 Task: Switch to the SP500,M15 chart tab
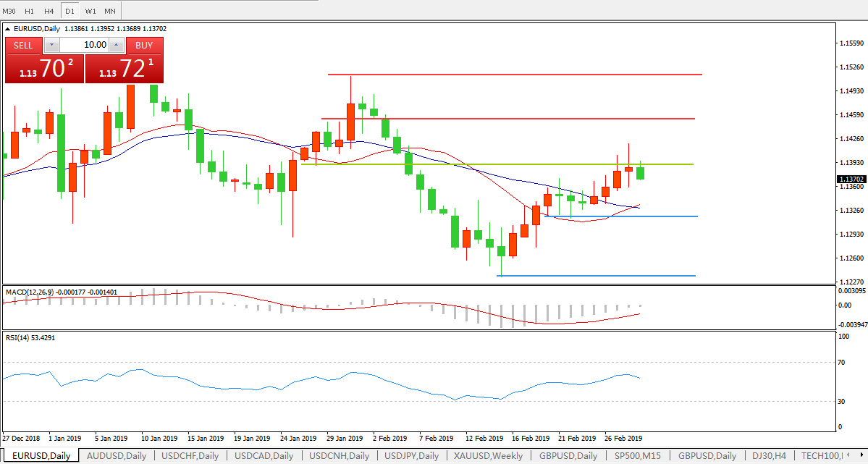tap(638, 456)
